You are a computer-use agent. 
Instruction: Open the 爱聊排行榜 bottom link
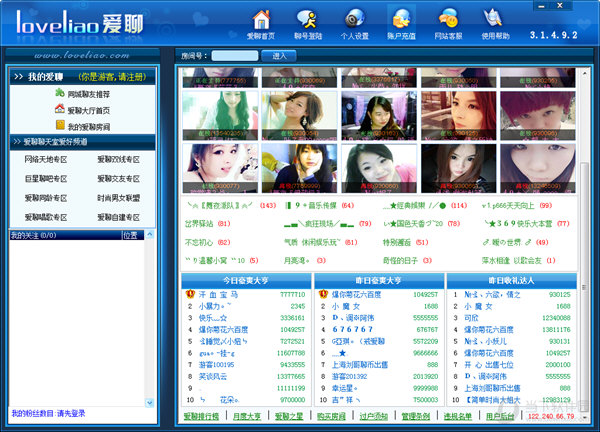(x=201, y=416)
